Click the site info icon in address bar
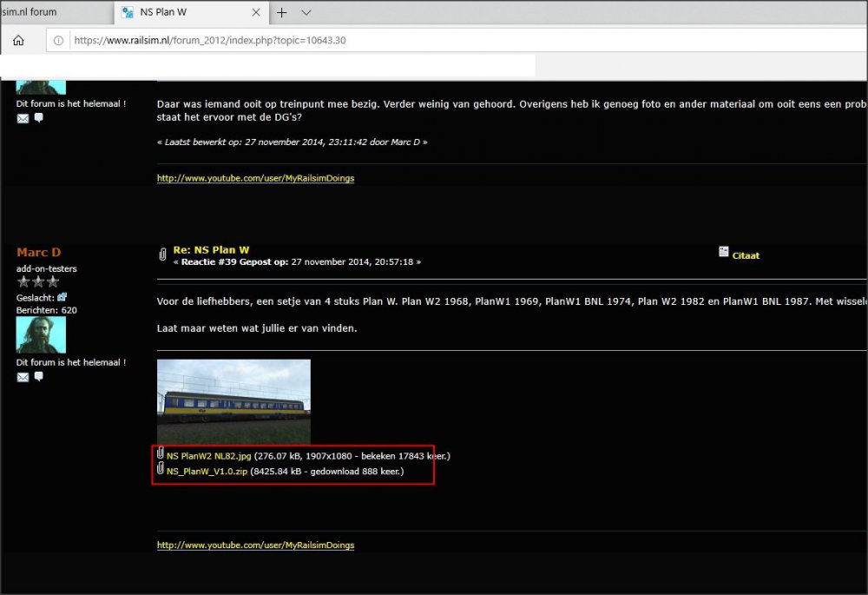 coord(58,40)
